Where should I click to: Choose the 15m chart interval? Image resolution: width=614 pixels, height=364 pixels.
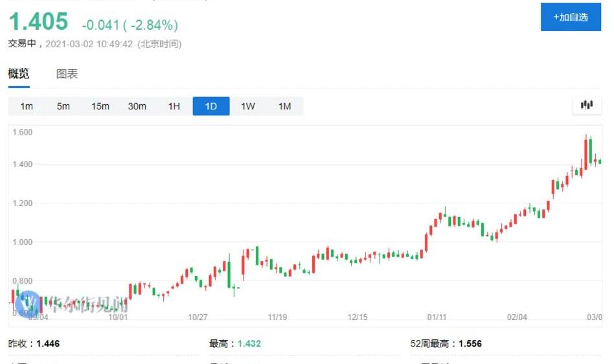point(100,106)
